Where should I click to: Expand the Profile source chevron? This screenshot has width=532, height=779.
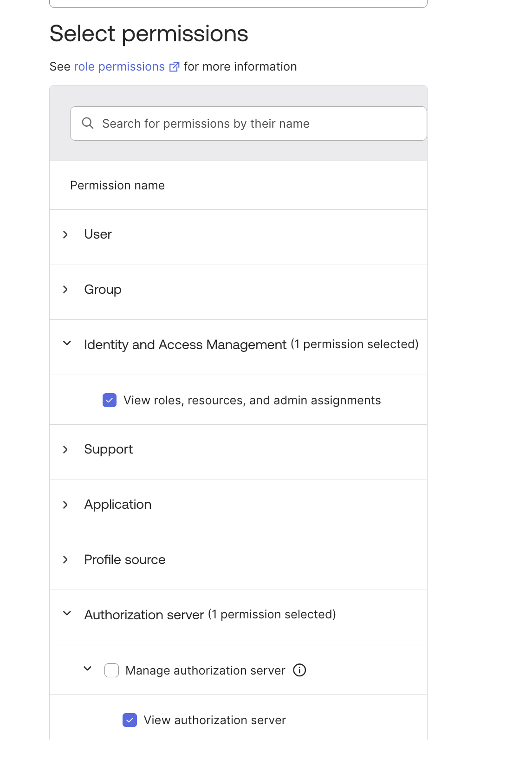(65, 560)
